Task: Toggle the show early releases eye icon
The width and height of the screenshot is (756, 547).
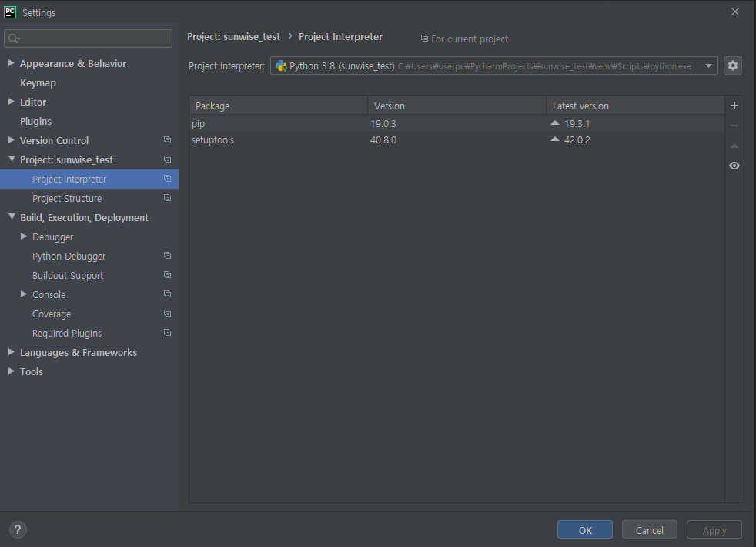Action: pos(734,166)
